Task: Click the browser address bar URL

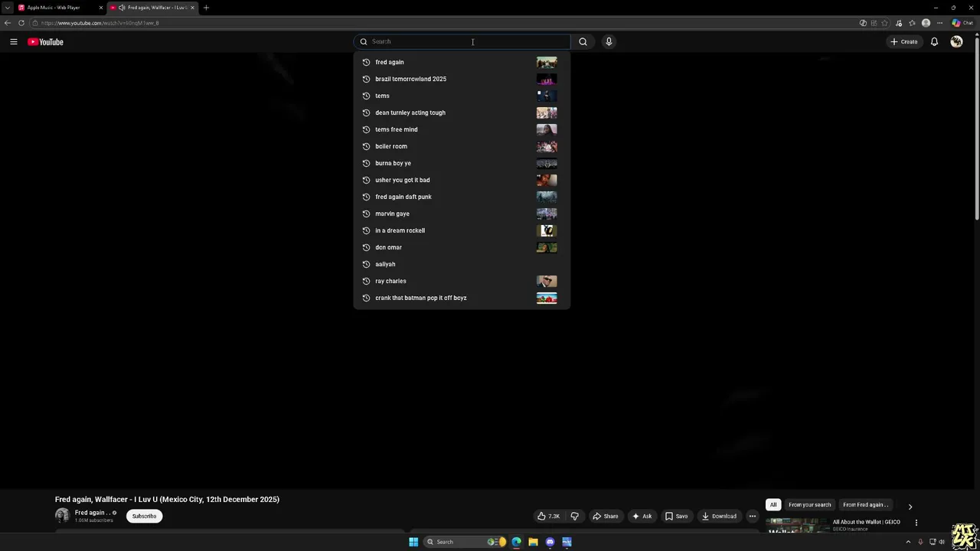Action: pyautogui.click(x=100, y=23)
